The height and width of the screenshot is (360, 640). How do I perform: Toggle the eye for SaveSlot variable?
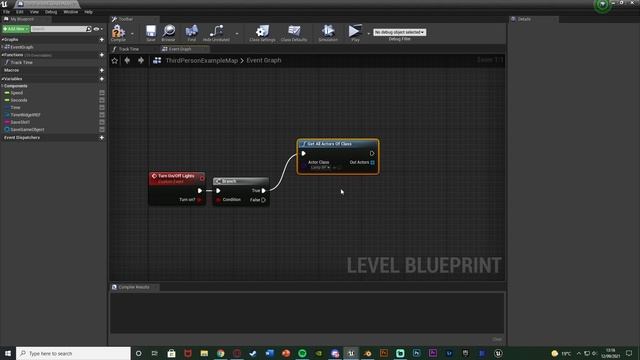(102, 122)
